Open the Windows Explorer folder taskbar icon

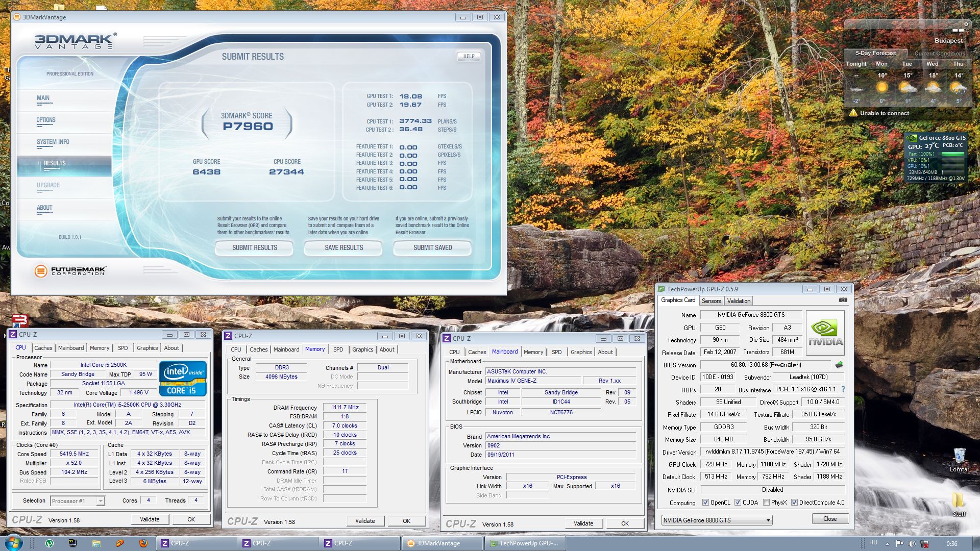pyautogui.click(x=96, y=543)
